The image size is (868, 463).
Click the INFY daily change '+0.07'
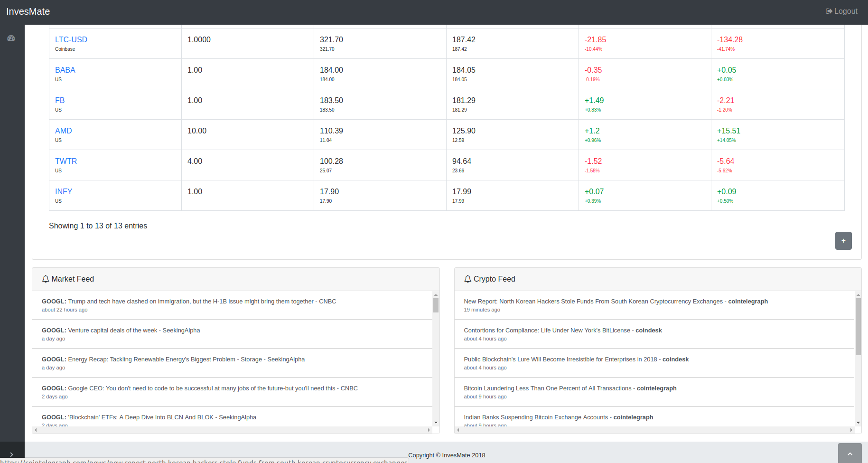click(594, 192)
